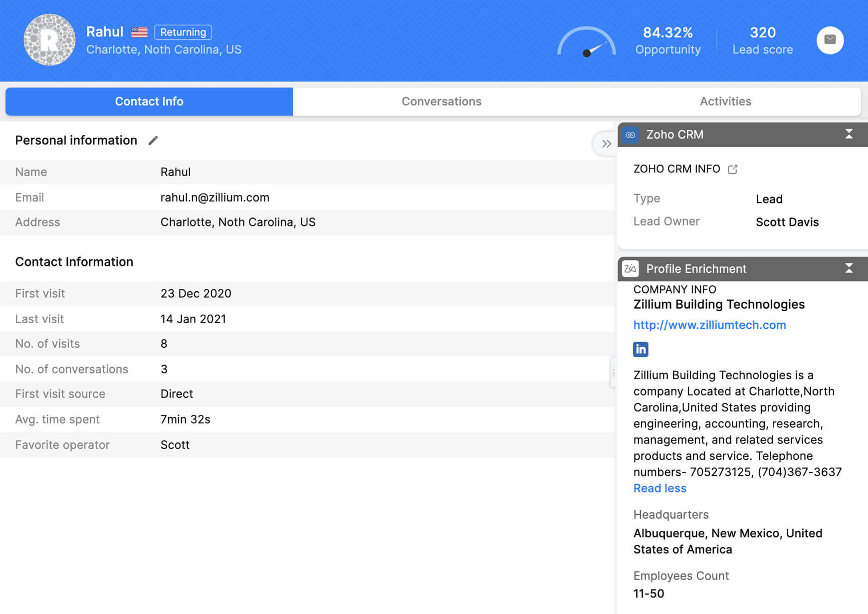Screen dimensions: 868x614
Task: Open the company LinkedIn icon
Action: (641, 349)
